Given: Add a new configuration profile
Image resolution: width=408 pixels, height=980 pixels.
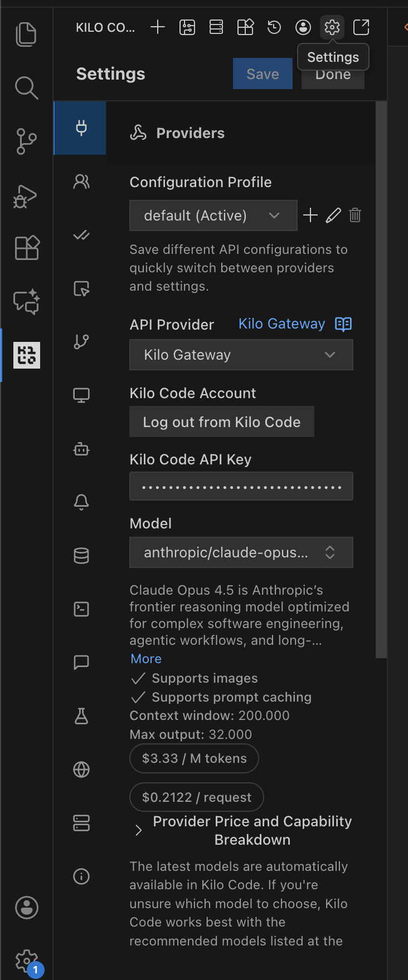Looking at the screenshot, I should (310, 215).
